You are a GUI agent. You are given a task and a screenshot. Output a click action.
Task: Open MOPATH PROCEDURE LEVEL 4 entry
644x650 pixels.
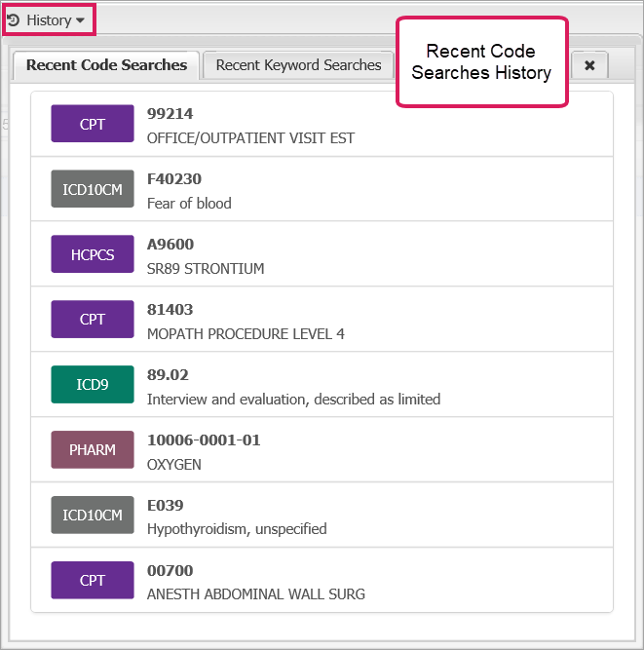pos(246,333)
